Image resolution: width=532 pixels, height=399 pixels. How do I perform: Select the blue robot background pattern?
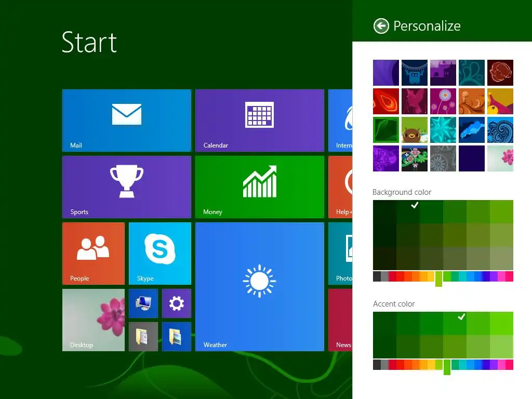(x=414, y=73)
